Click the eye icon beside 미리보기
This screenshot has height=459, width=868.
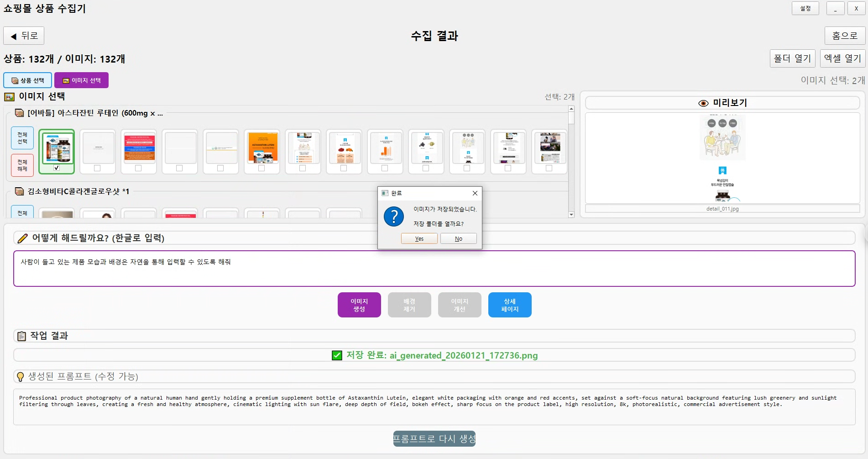[x=703, y=103]
